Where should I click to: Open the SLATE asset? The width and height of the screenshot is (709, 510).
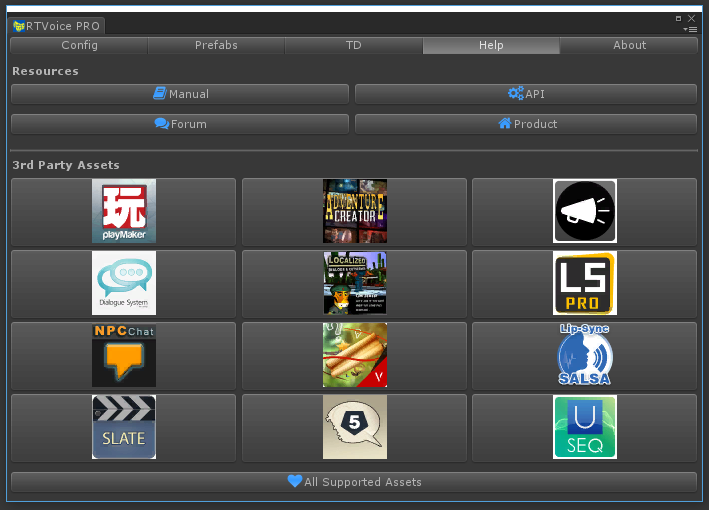pyautogui.click(x=123, y=428)
